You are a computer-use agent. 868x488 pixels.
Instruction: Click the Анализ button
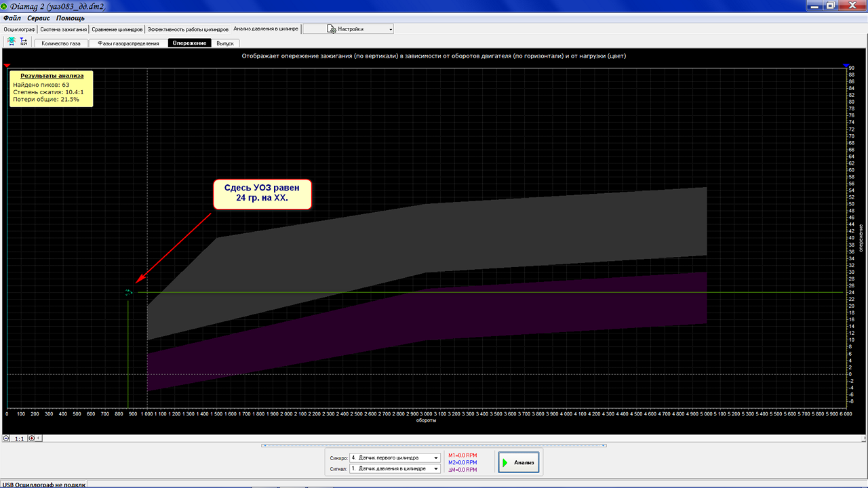(518, 463)
